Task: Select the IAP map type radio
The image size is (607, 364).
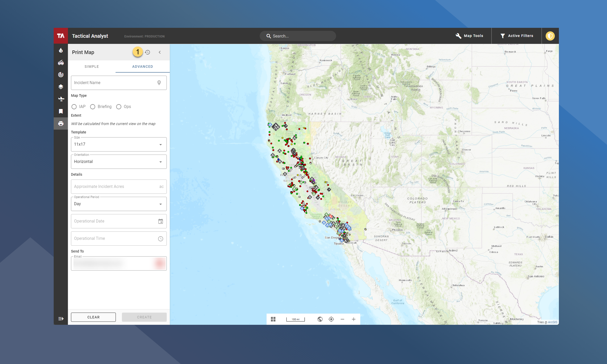Action: [x=74, y=107]
